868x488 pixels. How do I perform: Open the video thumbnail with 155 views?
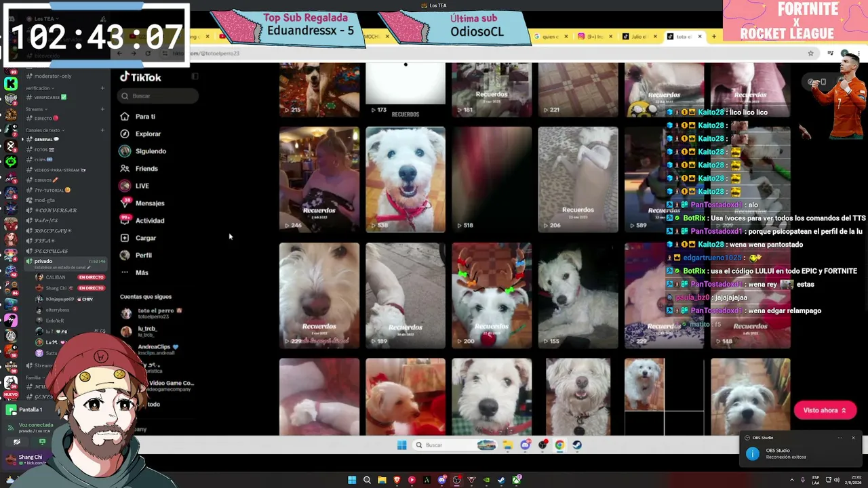tap(578, 296)
